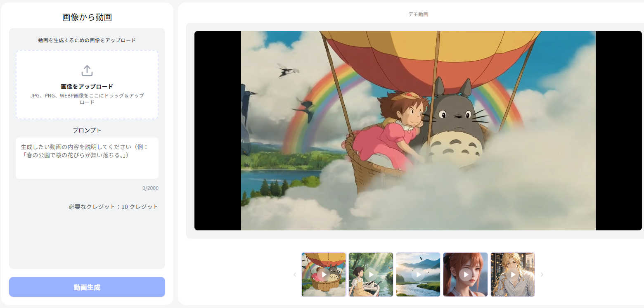Screen dimensions: 644x308
Task: Click the デモ動画 label above the video
Action: pos(418,14)
